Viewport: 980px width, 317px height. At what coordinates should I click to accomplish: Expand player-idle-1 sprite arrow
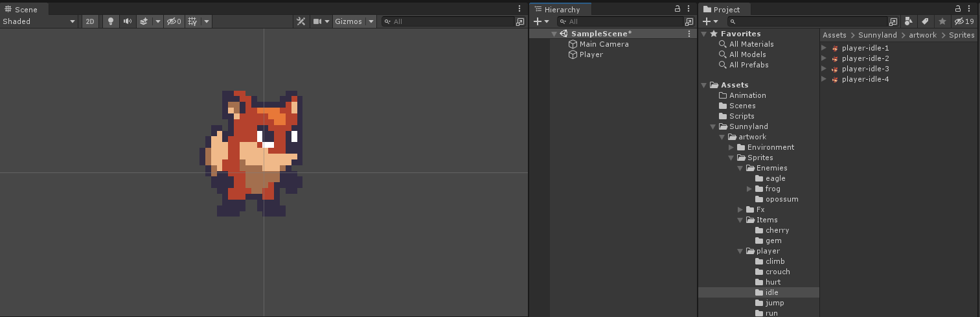tap(824, 48)
